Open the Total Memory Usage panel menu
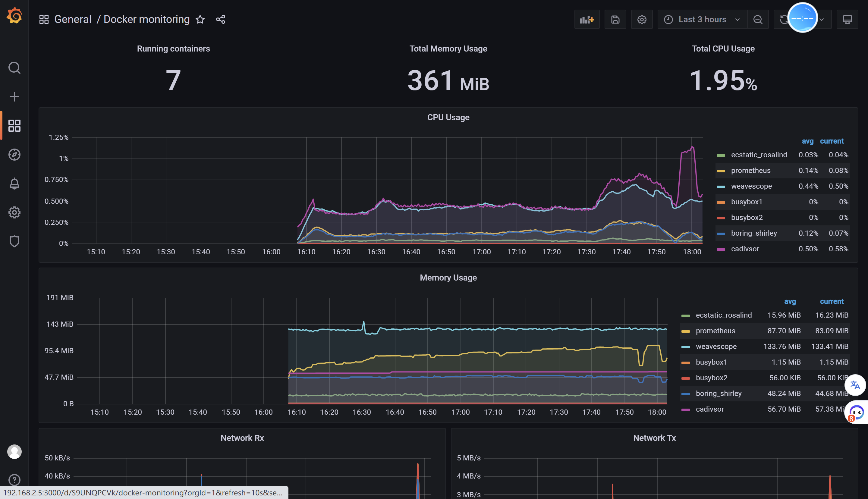Image resolution: width=868 pixels, height=499 pixels. tap(448, 49)
